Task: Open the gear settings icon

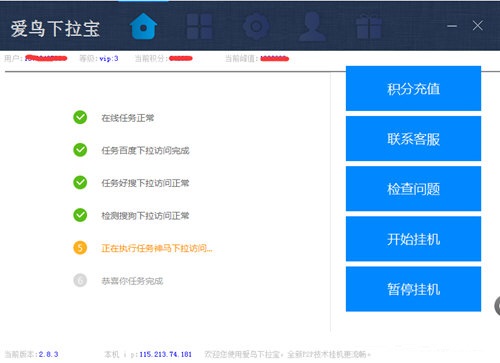Action: point(256,26)
